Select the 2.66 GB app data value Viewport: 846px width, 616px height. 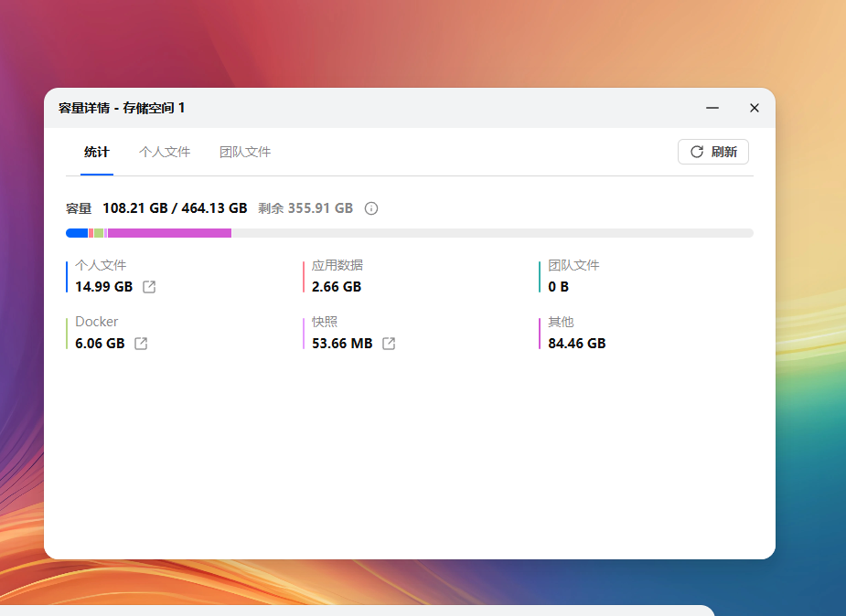tap(337, 287)
